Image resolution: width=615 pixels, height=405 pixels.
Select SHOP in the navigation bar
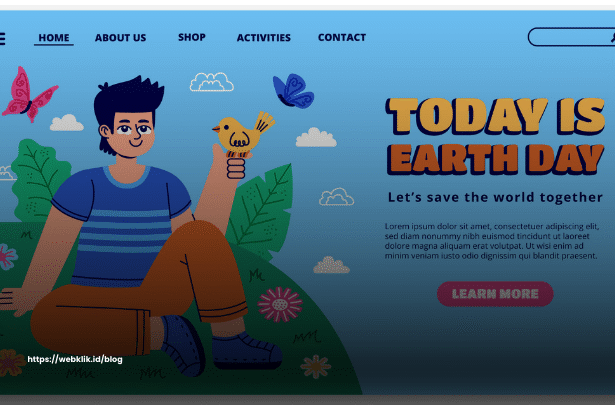coord(192,37)
